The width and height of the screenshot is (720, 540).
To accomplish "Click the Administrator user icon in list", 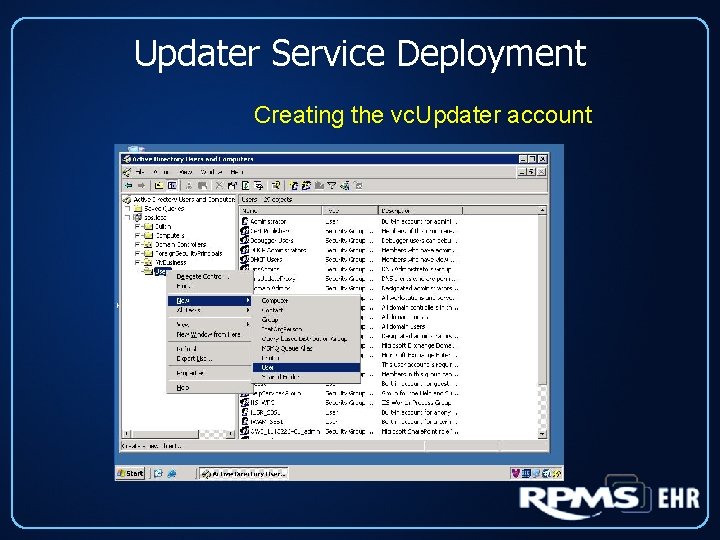I will [245, 221].
